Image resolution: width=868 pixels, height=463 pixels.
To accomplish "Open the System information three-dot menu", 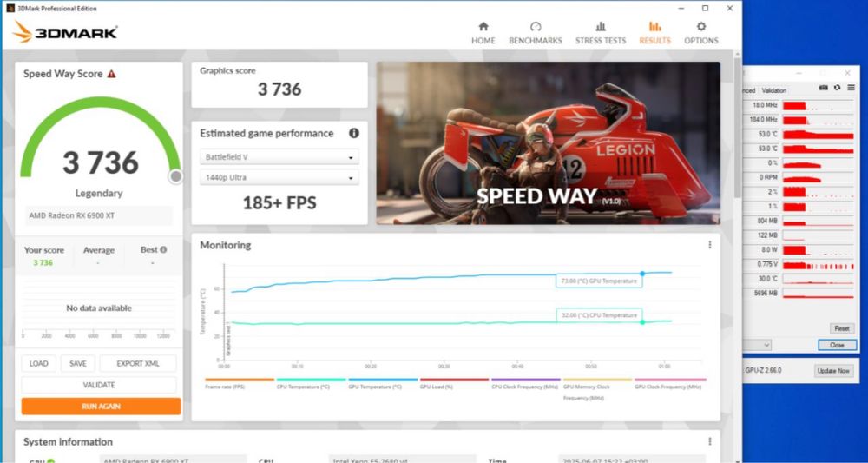I will [710, 441].
